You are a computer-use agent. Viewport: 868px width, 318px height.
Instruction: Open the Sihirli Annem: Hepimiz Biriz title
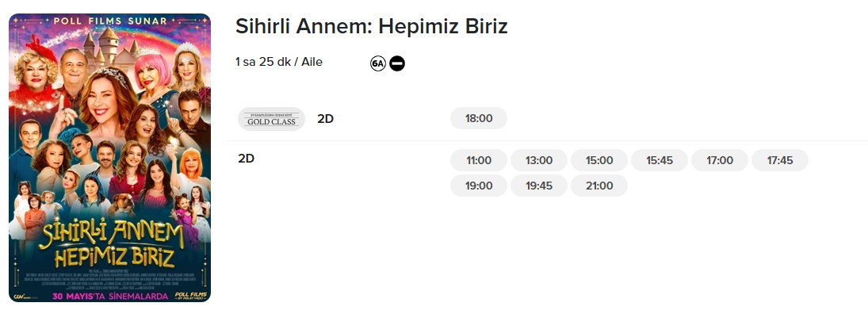click(372, 26)
